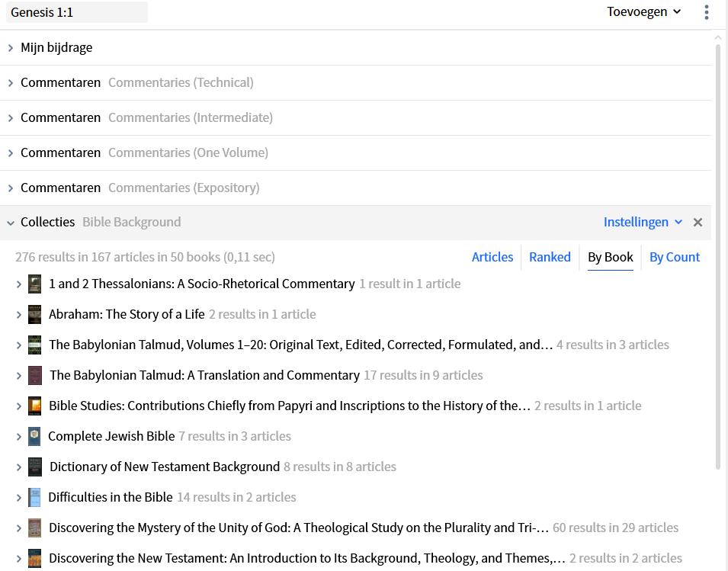The width and height of the screenshot is (728, 571).
Task: Expand the Mijn bijdrage section
Action: coord(11,48)
